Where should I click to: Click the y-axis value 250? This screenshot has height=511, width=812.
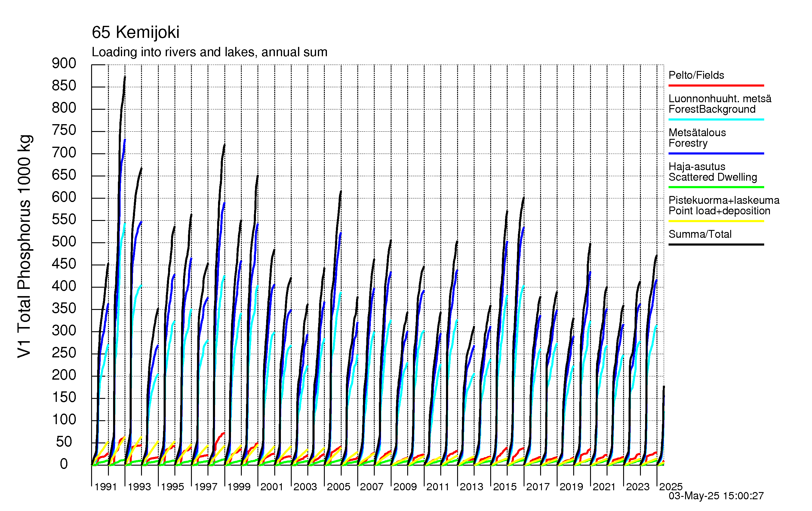coord(64,353)
